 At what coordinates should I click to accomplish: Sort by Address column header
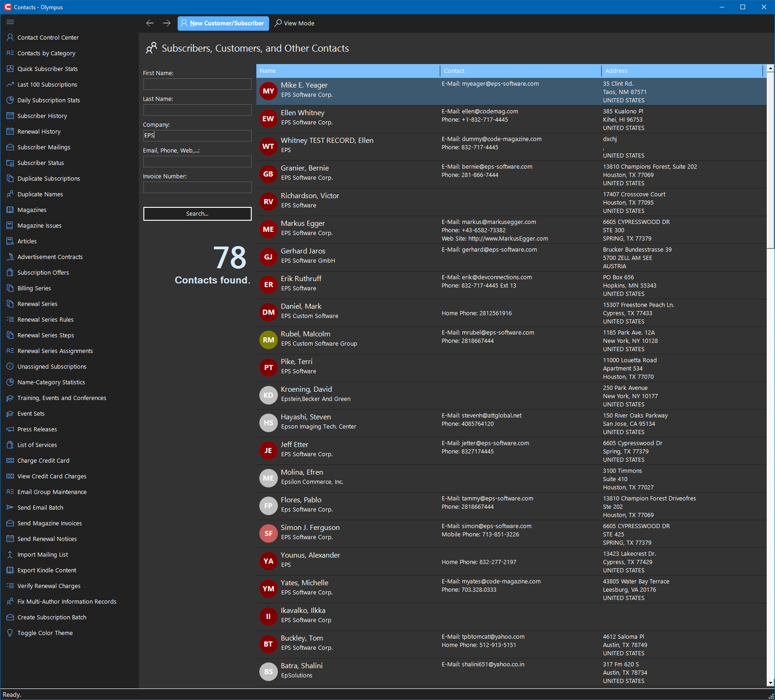click(x=682, y=71)
